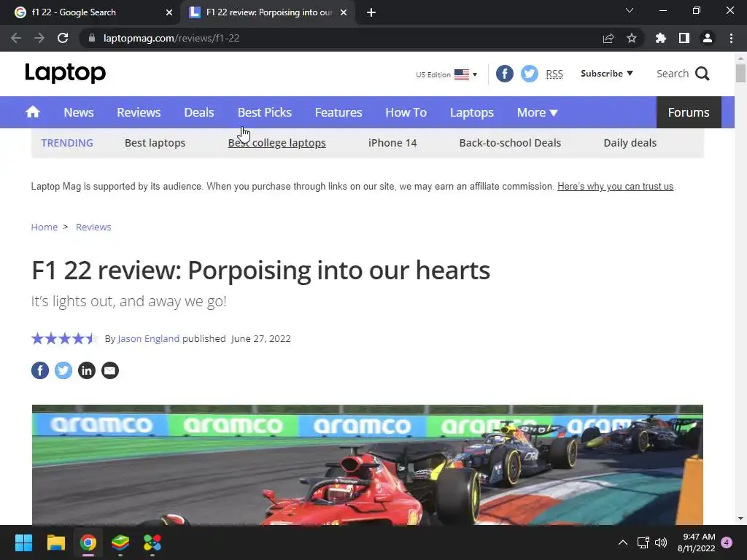Click the page vertical scrollbar thumb
The image size is (747, 560).
(x=740, y=73)
